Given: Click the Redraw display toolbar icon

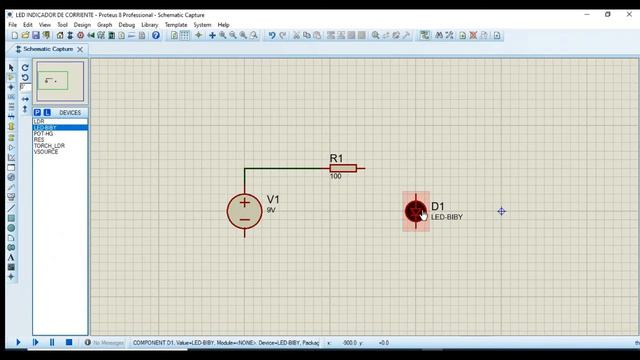Looking at the screenshot, I should (174, 36).
